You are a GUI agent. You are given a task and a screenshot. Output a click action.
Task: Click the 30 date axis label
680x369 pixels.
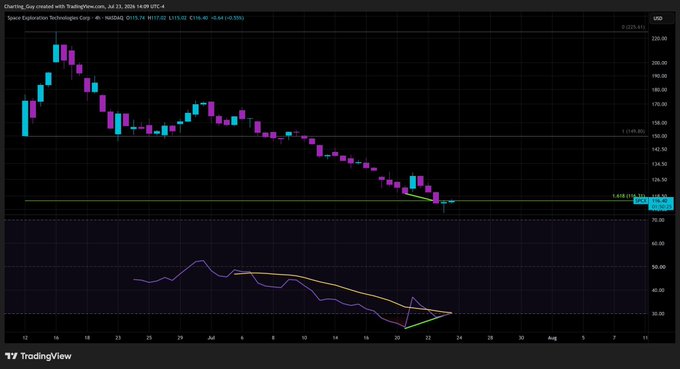(x=521, y=338)
